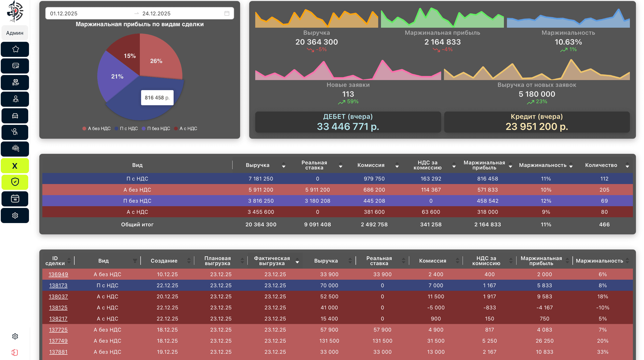Open deal link 138037
The width and height of the screenshot is (644, 360).
[58, 297]
